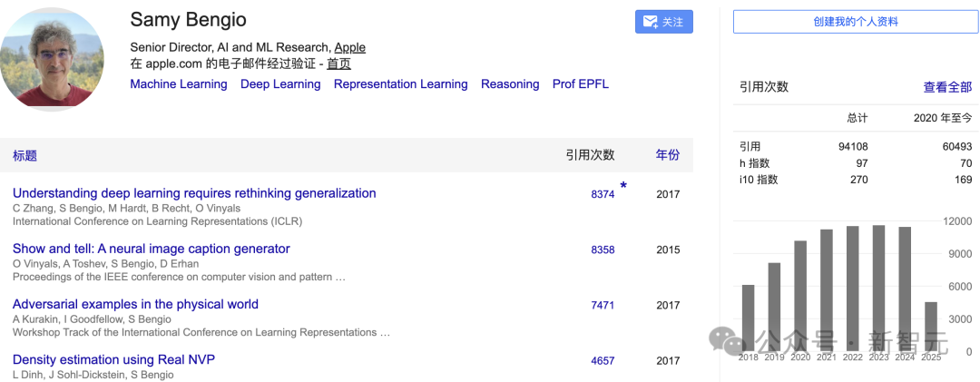
Task: Open Samy Bengio's profile photo
Action: [x=52, y=59]
